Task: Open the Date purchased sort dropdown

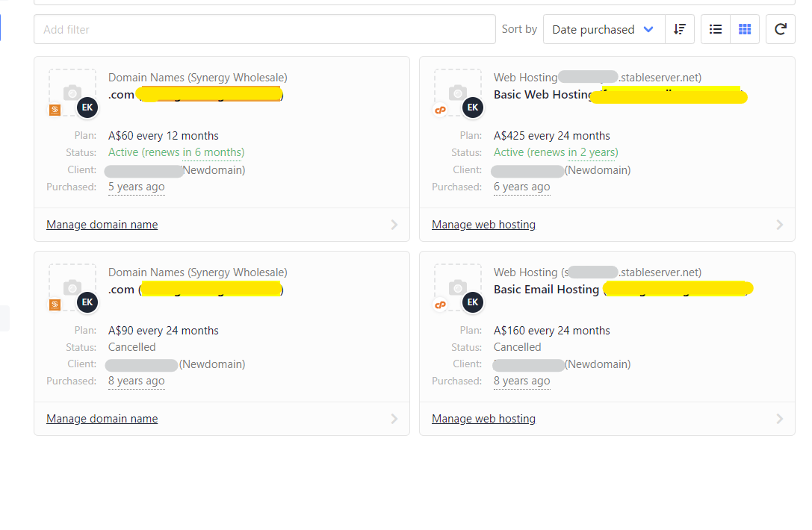Action: pyautogui.click(x=602, y=29)
